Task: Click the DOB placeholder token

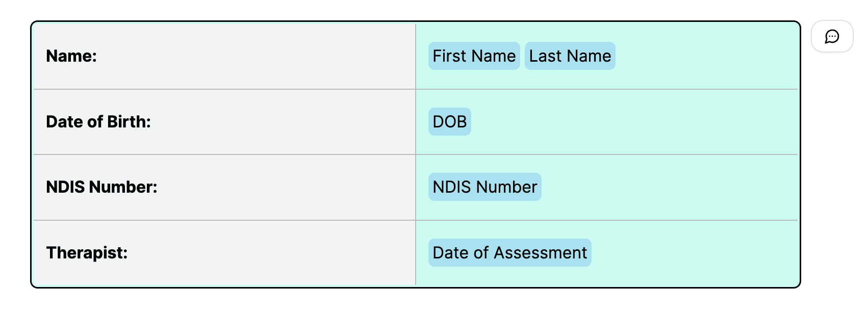Action: click(x=449, y=121)
